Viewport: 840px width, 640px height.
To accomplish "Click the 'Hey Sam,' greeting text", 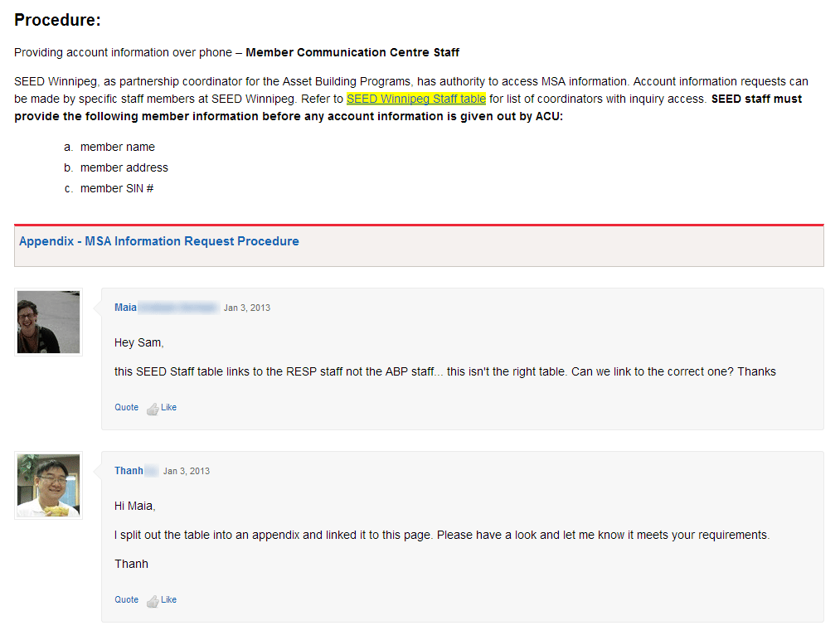I will tap(138, 342).
